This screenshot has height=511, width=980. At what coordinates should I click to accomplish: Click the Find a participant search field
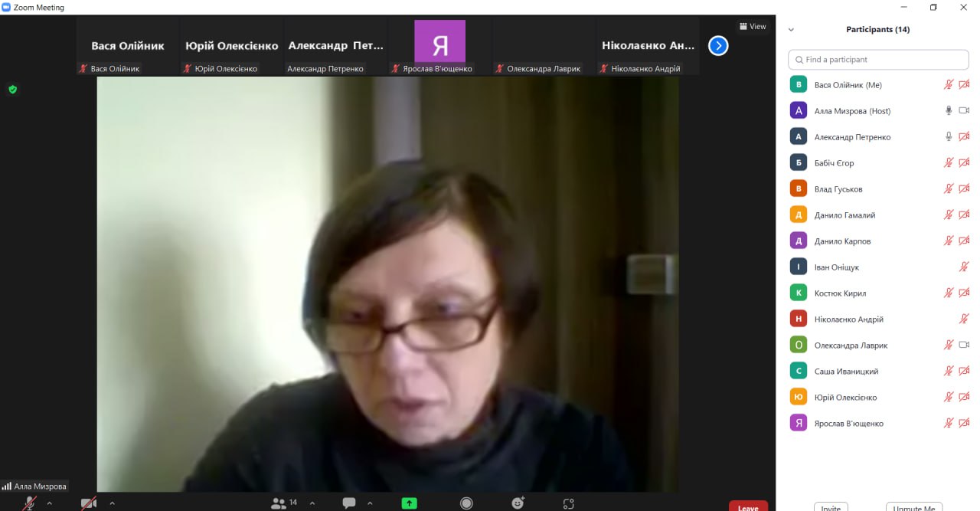pyautogui.click(x=878, y=60)
